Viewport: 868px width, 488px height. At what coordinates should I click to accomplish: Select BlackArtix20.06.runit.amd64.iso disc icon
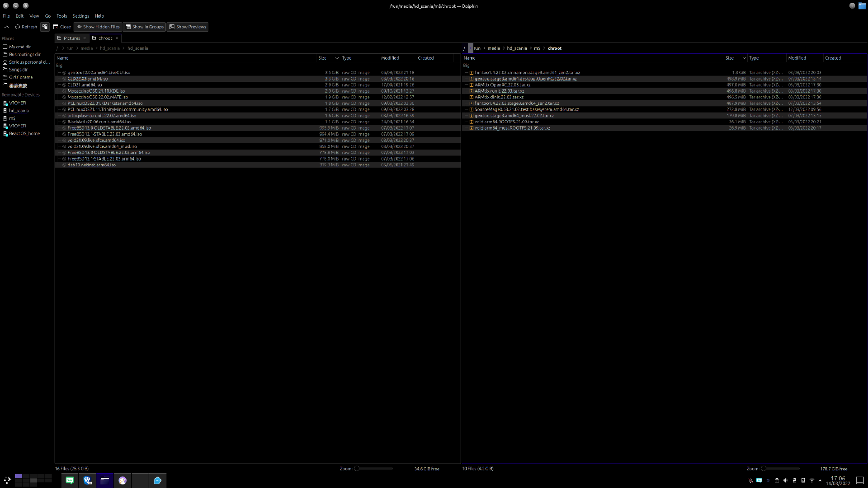[x=64, y=122]
